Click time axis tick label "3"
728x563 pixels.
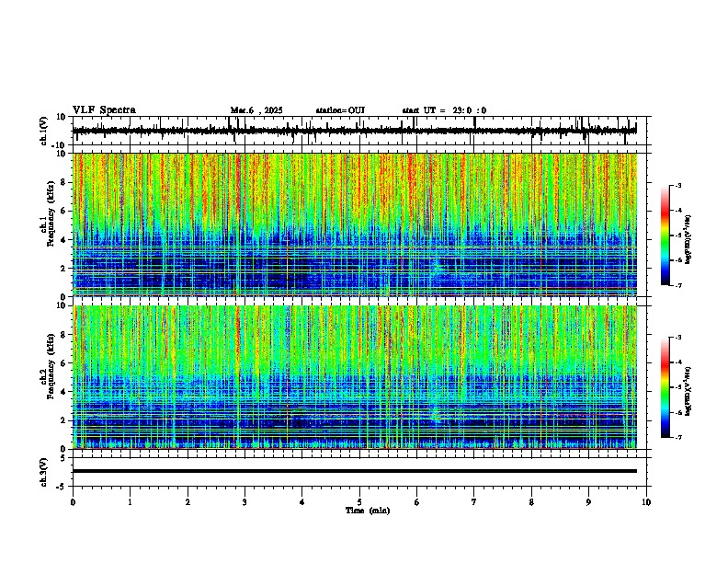click(x=245, y=502)
